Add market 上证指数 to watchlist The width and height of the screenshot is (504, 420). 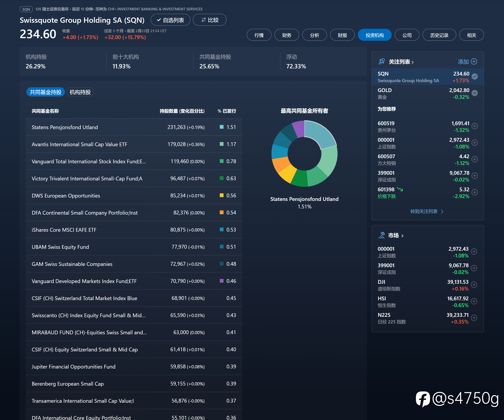coord(474,252)
